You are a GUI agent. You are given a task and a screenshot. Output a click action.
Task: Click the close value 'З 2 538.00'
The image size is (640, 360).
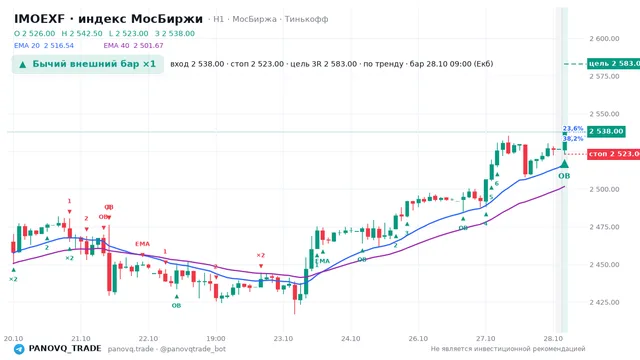coord(175,33)
